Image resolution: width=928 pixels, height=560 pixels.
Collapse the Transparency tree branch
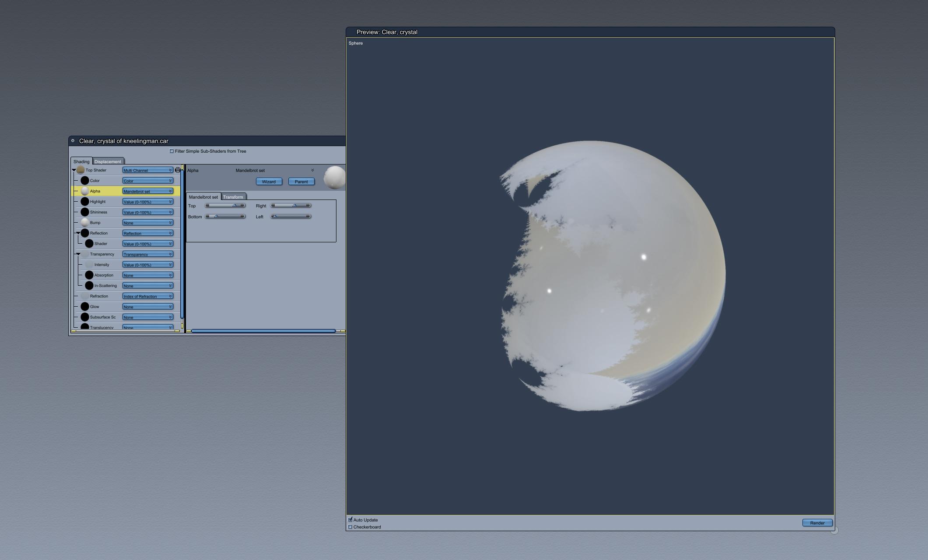tap(78, 254)
